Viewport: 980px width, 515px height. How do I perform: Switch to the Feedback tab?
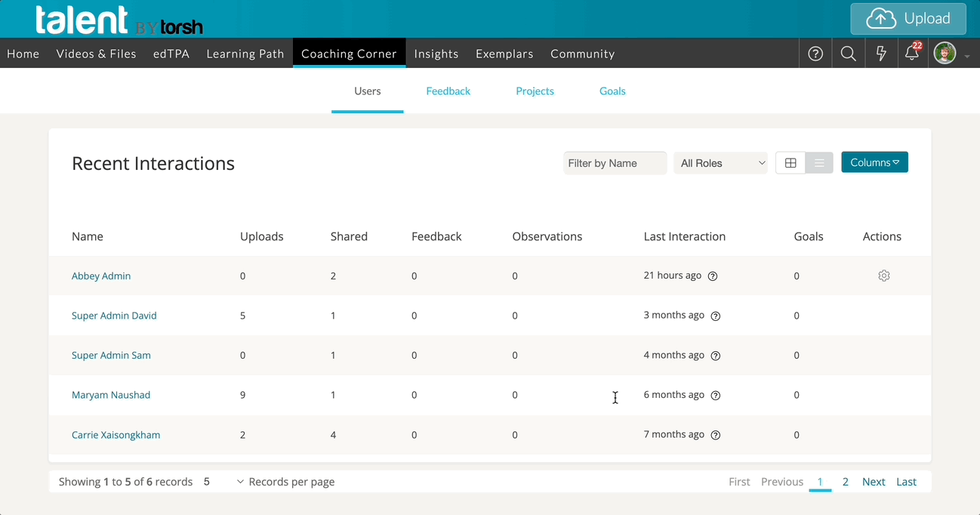pos(448,91)
